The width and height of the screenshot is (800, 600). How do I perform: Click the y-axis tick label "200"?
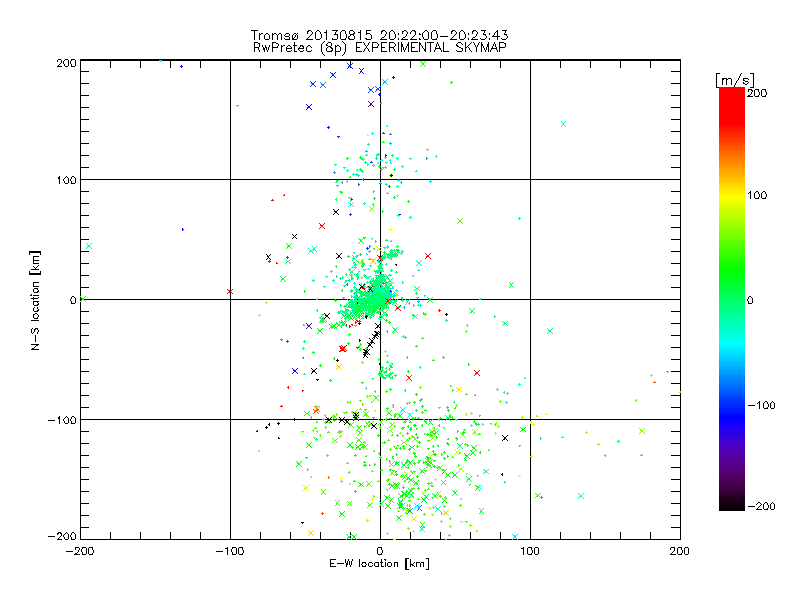(66, 63)
